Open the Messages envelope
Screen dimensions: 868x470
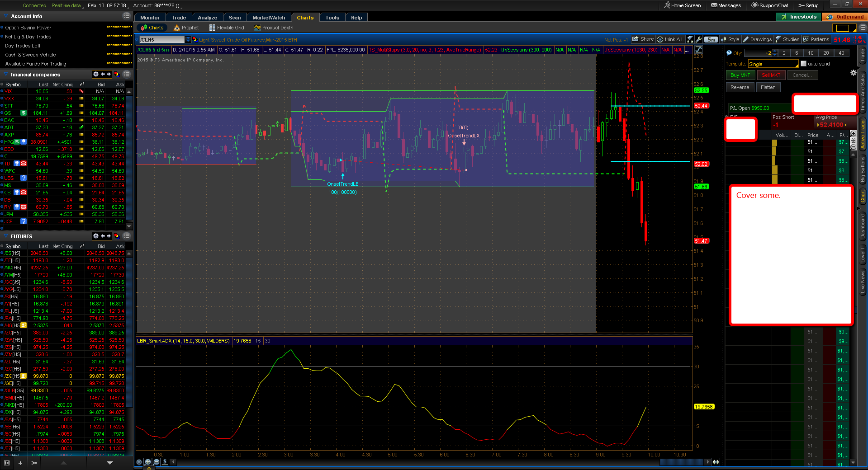click(726, 5)
